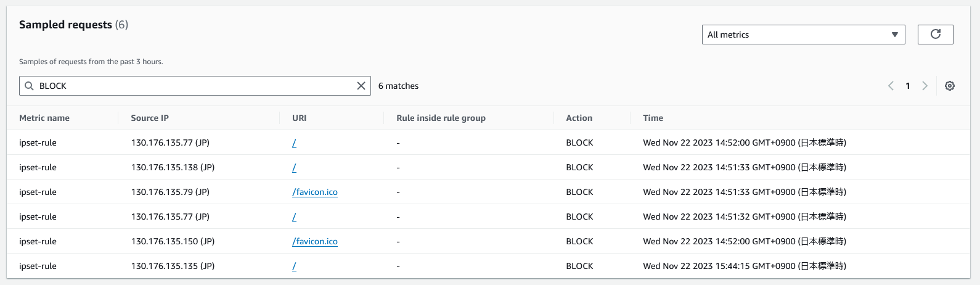The height and width of the screenshot is (285, 980).
Task: Click the Rule inside rule group header
Action: pos(441,118)
